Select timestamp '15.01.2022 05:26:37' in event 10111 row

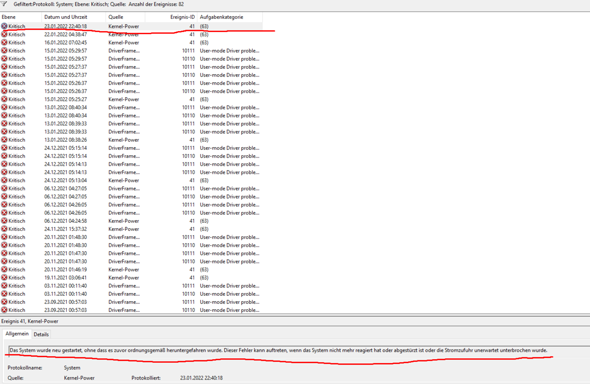(x=65, y=83)
